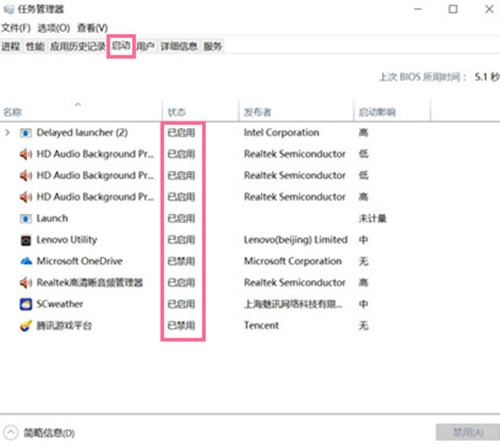Minimize the Task Manager window

[x=418, y=9]
